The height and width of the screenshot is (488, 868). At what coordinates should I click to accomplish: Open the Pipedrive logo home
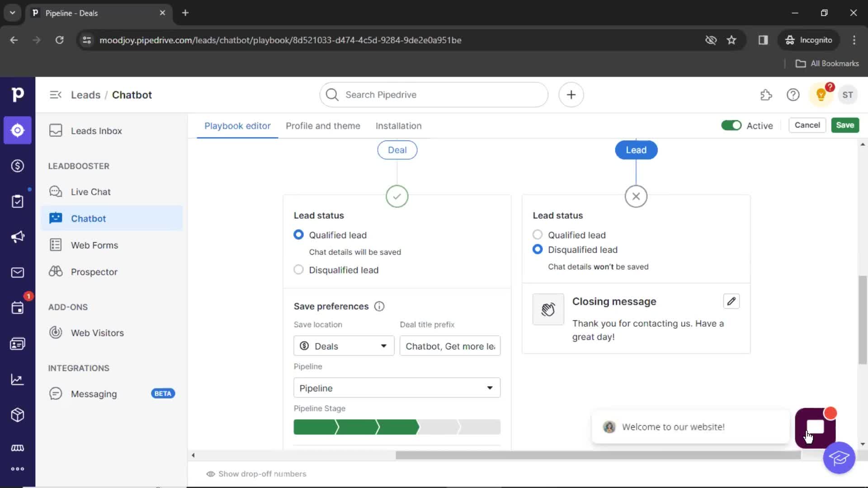(x=17, y=94)
